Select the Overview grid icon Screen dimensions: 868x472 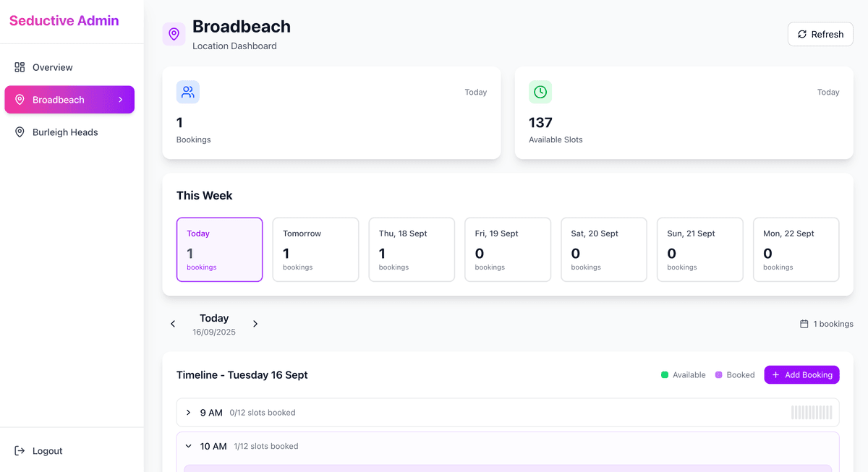point(20,66)
